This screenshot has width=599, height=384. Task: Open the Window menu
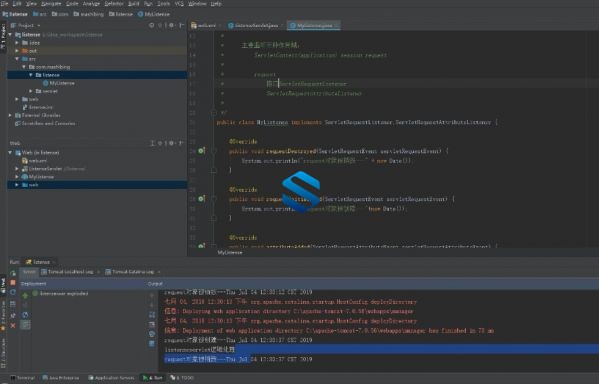tap(197, 3)
